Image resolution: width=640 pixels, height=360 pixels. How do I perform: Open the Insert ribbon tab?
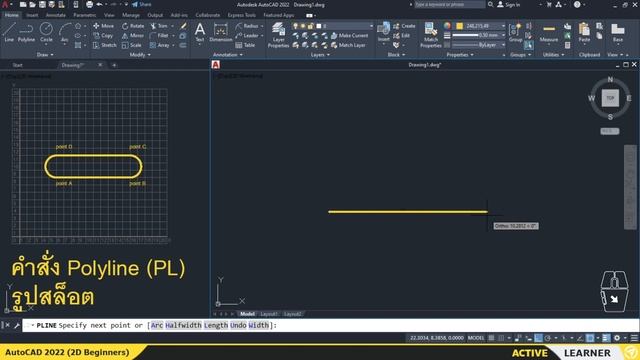tap(32, 15)
